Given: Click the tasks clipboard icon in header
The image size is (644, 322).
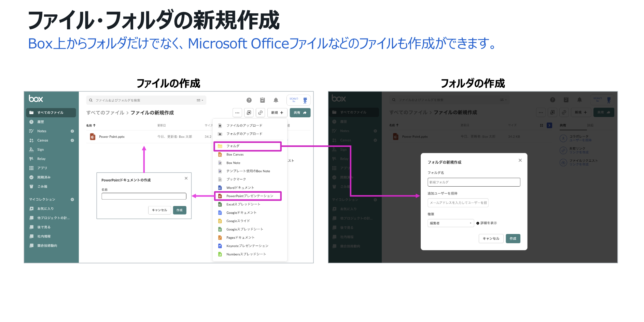Looking at the screenshot, I should coord(262,100).
